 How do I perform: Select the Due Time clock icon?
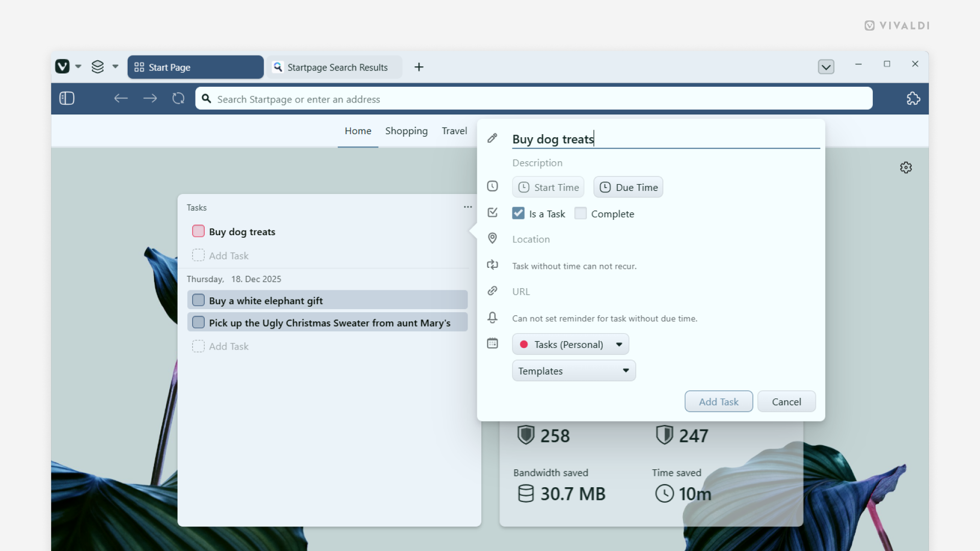(606, 187)
